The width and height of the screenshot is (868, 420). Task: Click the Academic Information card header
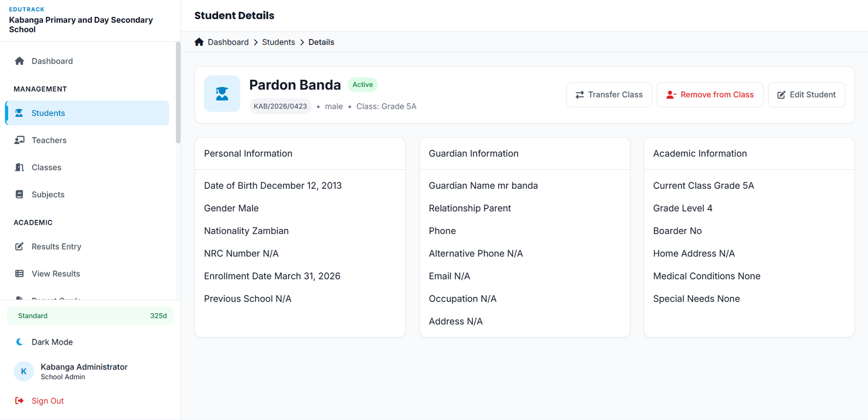click(749, 154)
